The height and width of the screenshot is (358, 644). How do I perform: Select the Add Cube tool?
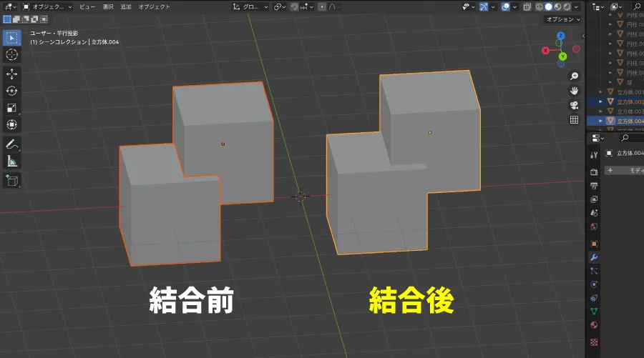coord(12,181)
